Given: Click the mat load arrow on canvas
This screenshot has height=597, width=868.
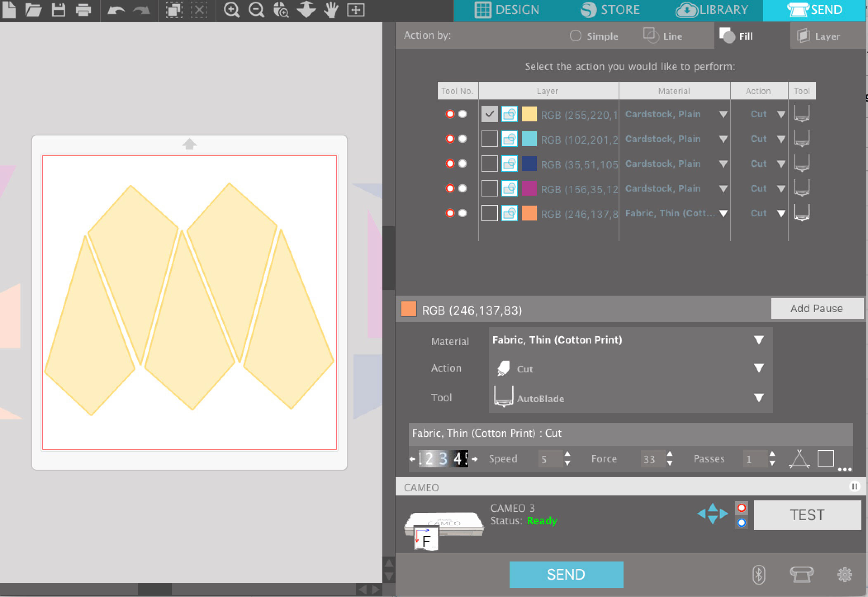Looking at the screenshot, I should point(190,144).
